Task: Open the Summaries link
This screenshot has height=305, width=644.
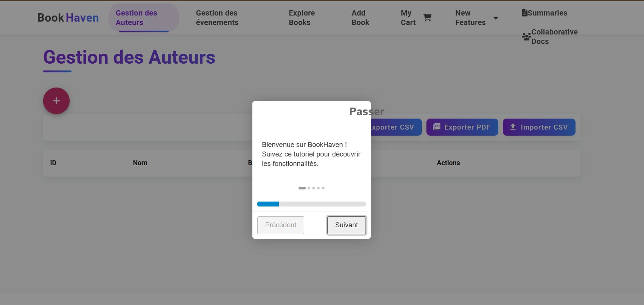Action: pyautogui.click(x=544, y=13)
